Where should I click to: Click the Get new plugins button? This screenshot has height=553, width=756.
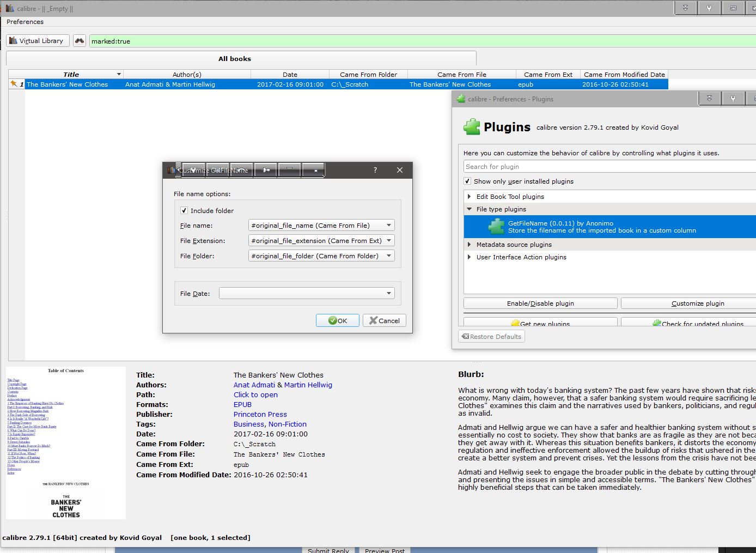click(x=540, y=322)
